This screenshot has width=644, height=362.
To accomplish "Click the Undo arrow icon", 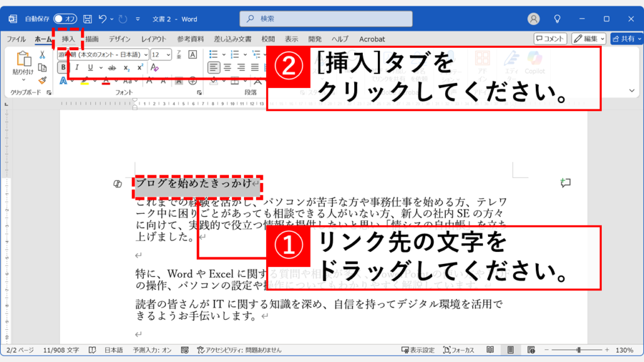I will pos(103,19).
